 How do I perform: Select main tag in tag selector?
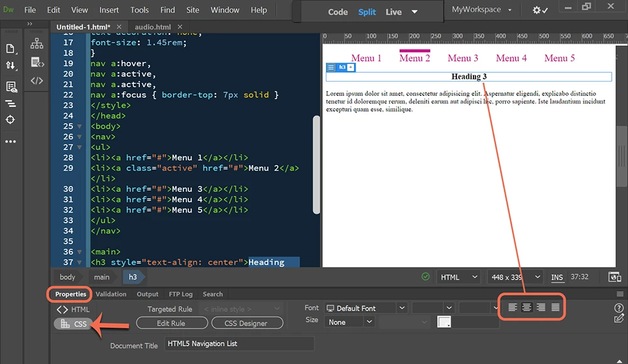pos(102,277)
